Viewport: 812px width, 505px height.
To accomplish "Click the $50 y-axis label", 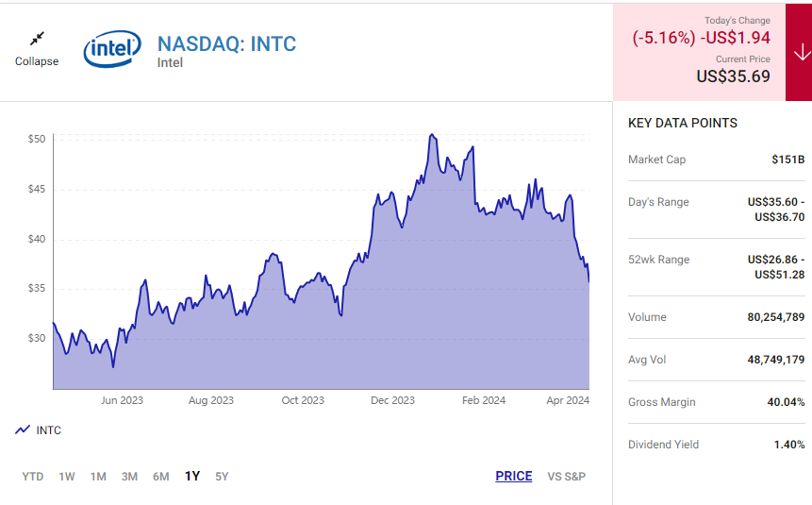I will [x=37, y=139].
